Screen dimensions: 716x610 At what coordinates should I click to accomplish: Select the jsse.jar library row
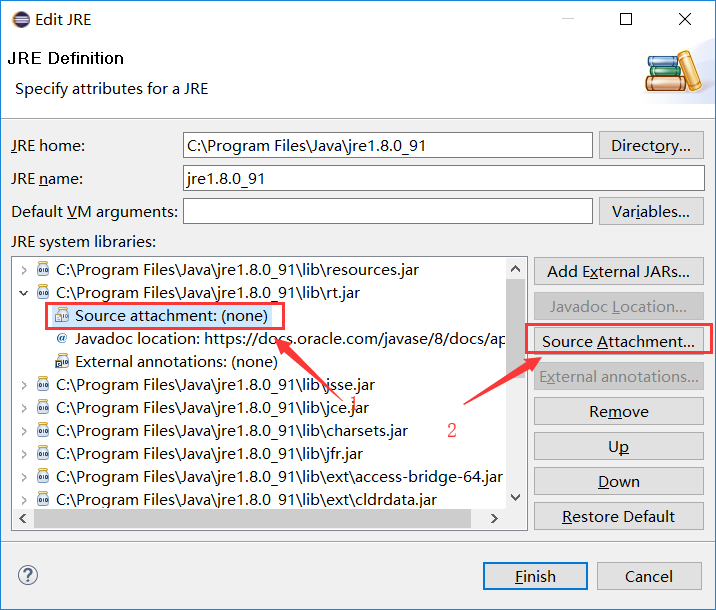coord(215,384)
